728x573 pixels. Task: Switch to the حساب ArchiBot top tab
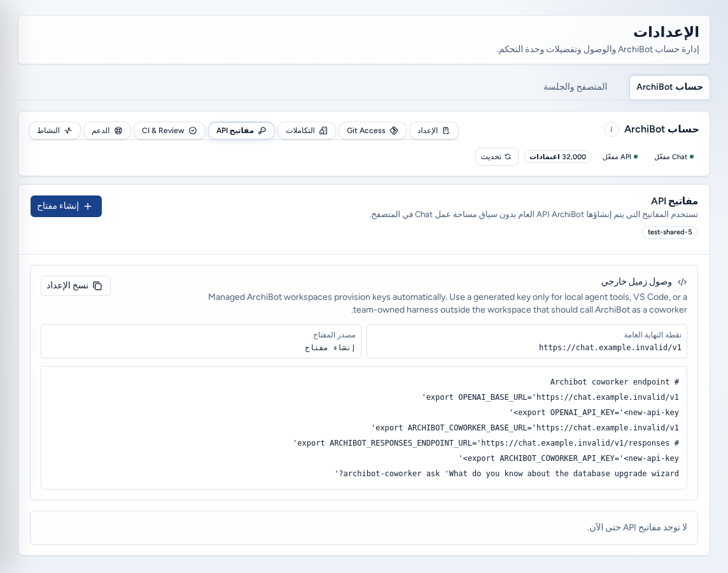(x=669, y=87)
